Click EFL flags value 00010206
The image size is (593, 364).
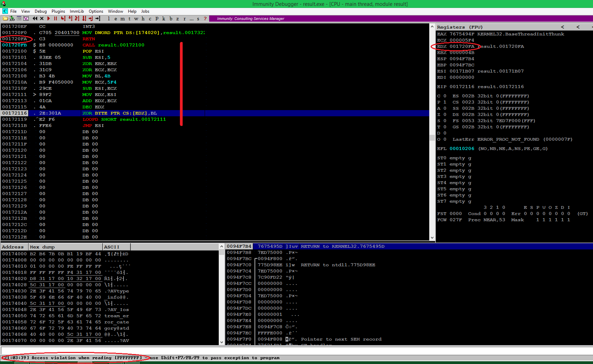(462, 149)
